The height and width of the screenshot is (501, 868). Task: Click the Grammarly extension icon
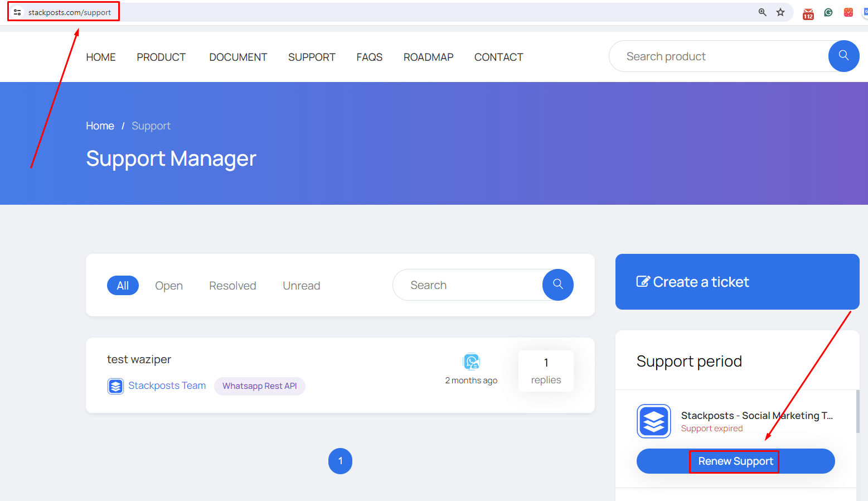point(828,12)
